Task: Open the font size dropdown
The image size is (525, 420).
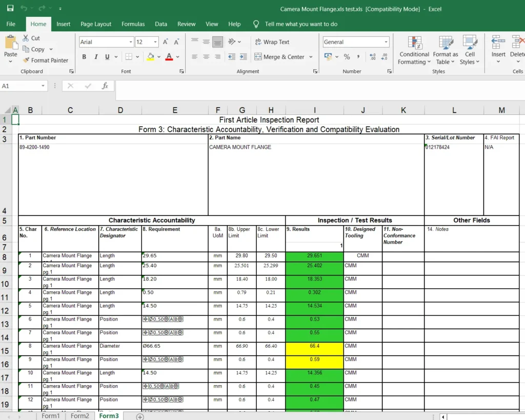Action: tap(155, 42)
